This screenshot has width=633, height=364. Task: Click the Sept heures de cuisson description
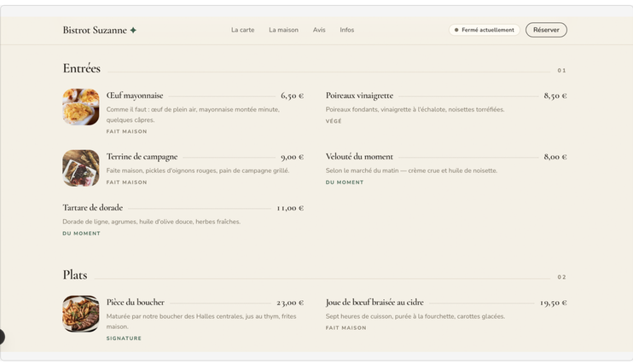(415, 316)
